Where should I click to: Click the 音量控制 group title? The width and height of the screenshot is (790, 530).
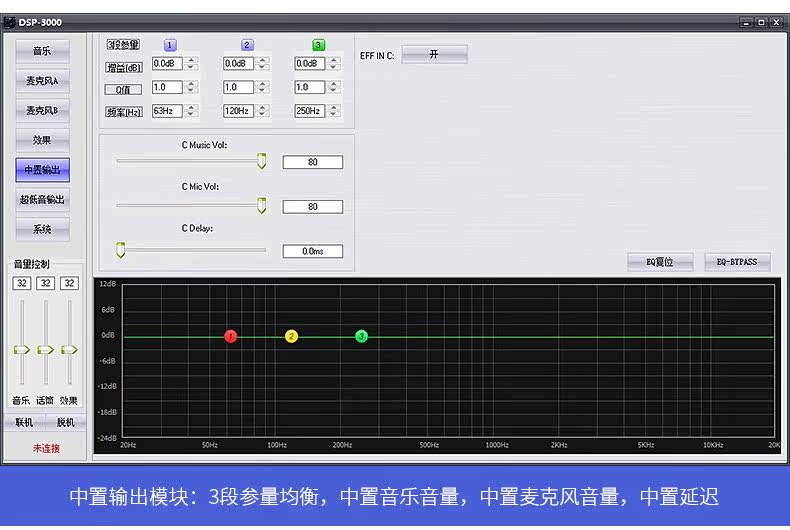[31, 264]
